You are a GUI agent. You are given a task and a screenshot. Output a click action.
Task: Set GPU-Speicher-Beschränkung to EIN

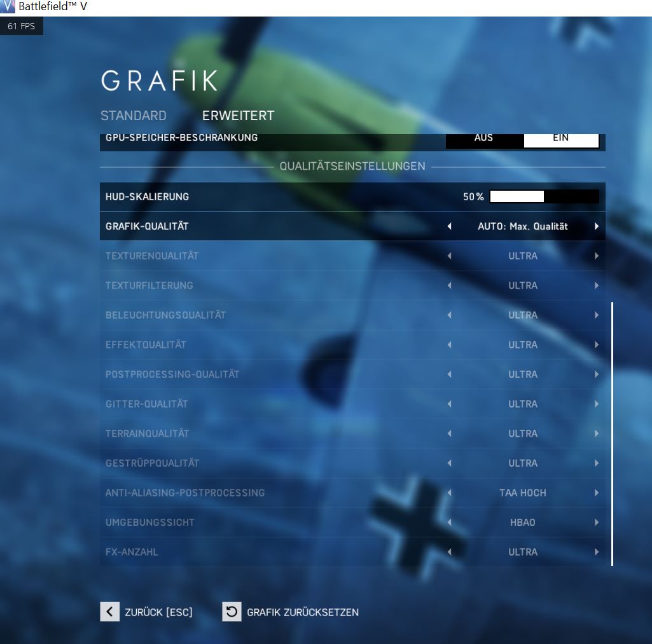pos(561,140)
